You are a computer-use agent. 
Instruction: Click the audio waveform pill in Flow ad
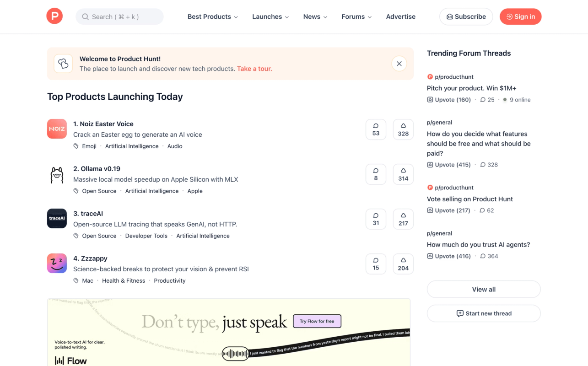point(235,354)
